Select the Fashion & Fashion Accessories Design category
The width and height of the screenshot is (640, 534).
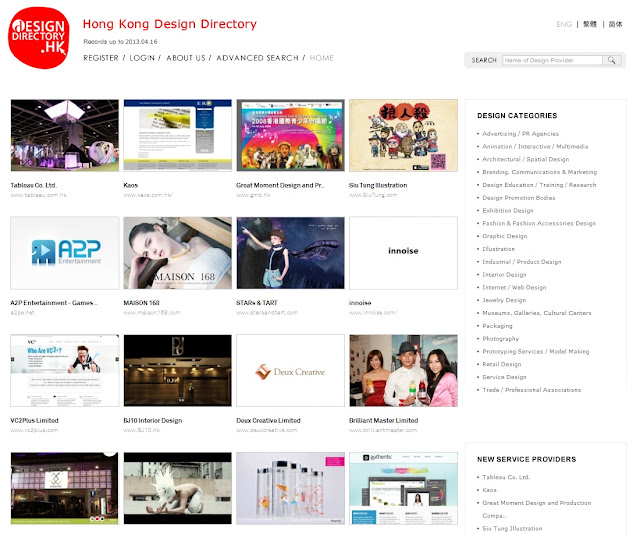point(539,223)
